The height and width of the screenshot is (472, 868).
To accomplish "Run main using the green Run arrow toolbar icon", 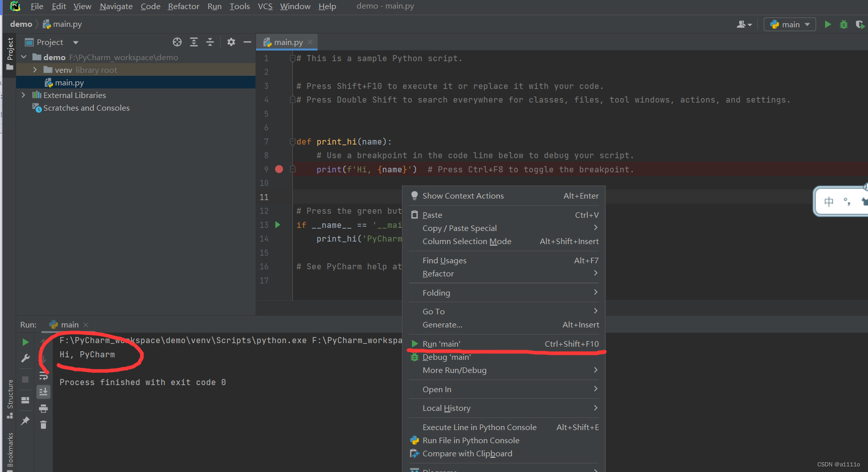I will coord(828,24).
